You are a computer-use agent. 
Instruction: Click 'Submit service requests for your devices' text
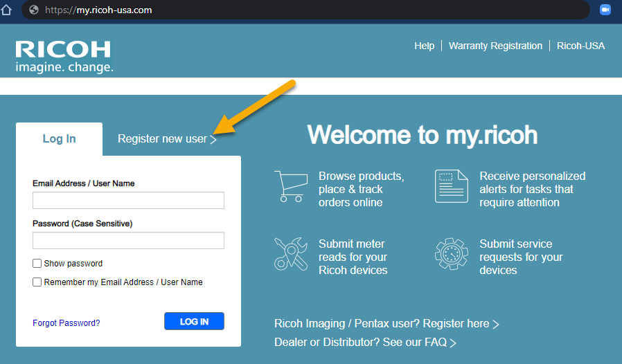521,257
